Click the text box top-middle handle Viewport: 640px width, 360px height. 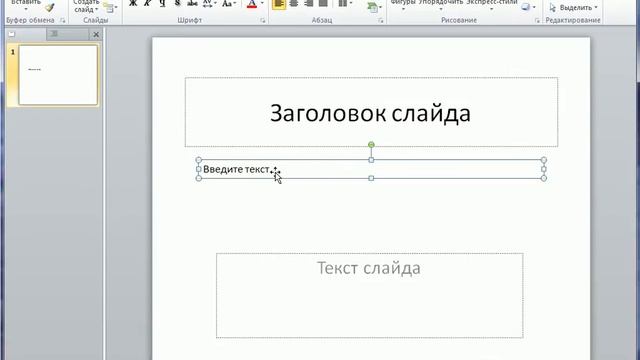371,160
